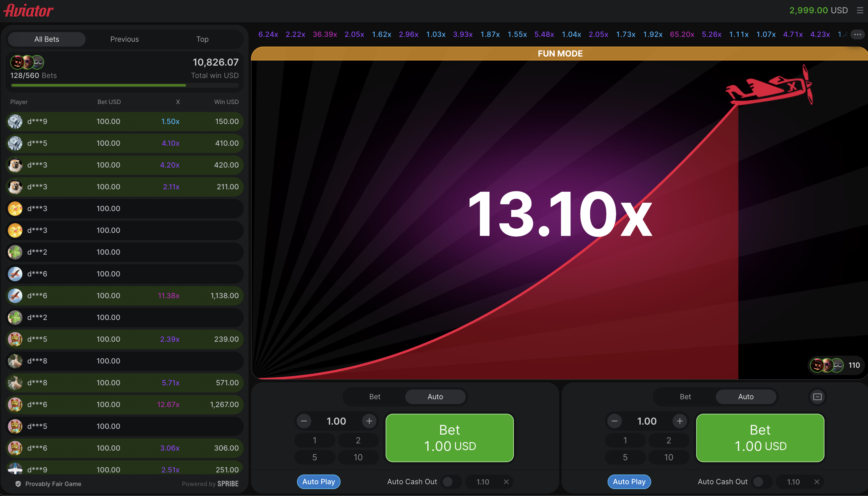The image size is (868, 496).
Task: Decrease bet amount in right bet panel
Action: tap(615, 421)
